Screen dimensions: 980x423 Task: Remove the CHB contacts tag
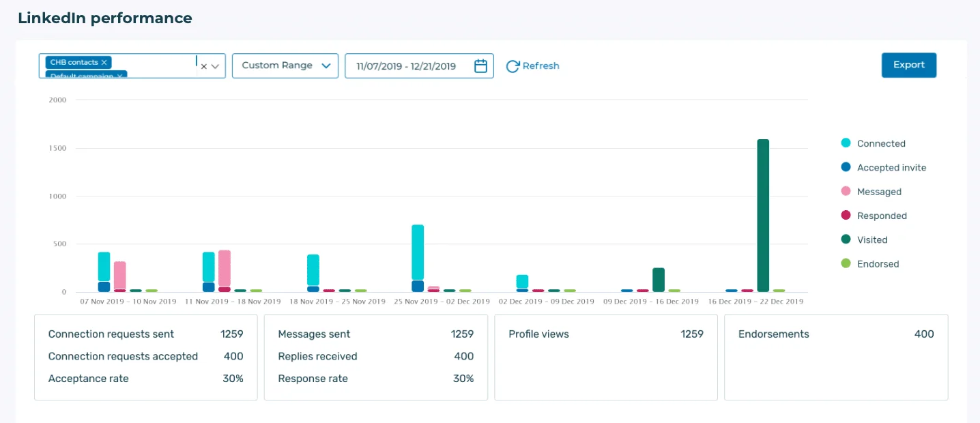pos(104,62)
